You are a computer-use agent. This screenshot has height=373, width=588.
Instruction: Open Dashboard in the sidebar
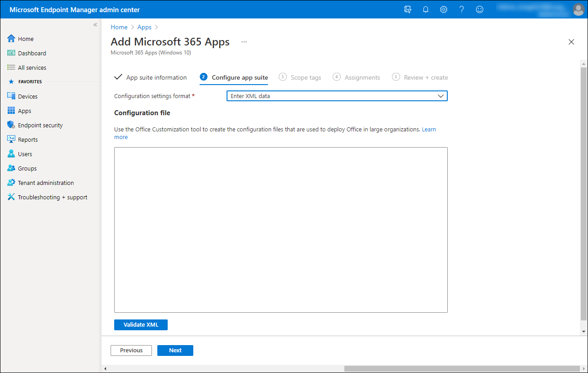(32, 53)
